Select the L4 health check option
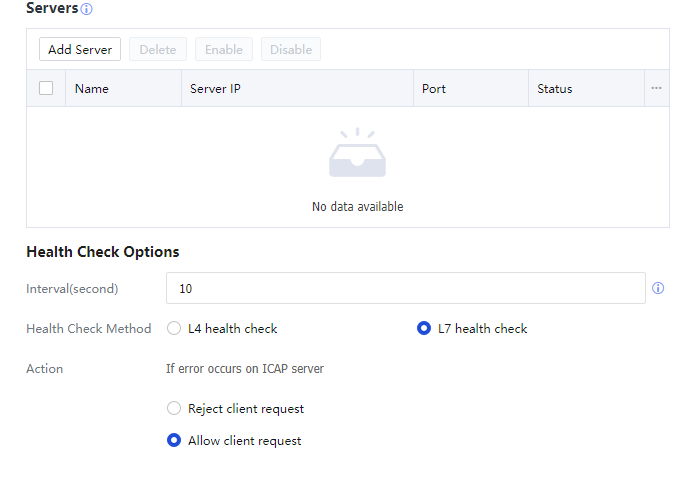Viewport: 700px width, 477px height. tap(175, 328)
